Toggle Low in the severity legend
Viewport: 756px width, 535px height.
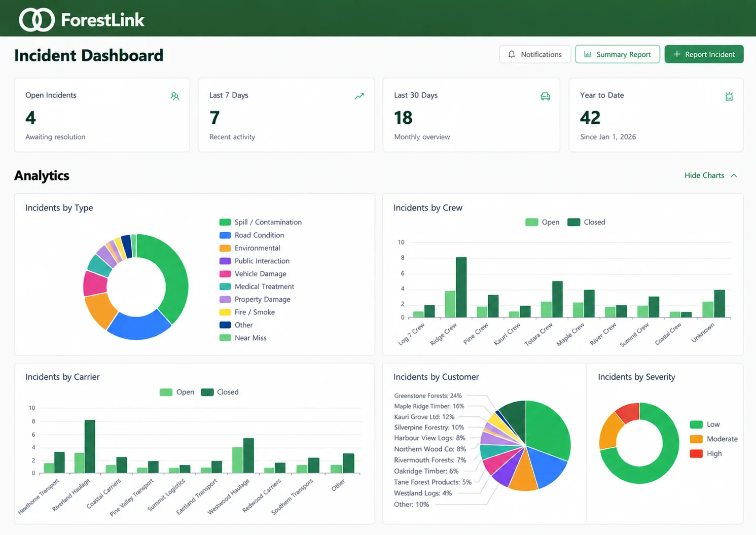(x=705, y=424)
